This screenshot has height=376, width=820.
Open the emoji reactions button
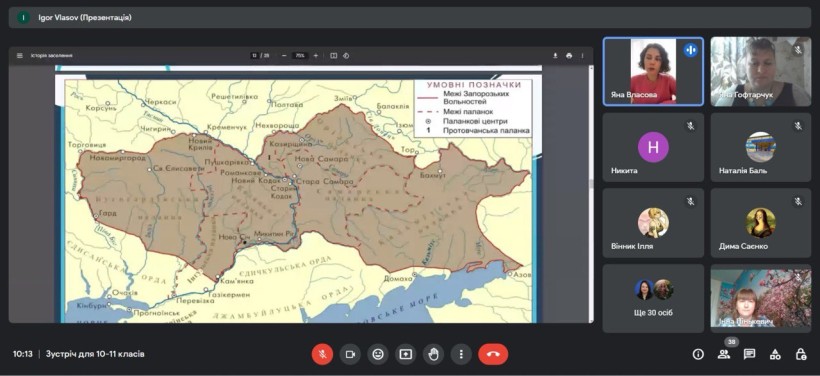pyautogui.click(x=378, y=354)
